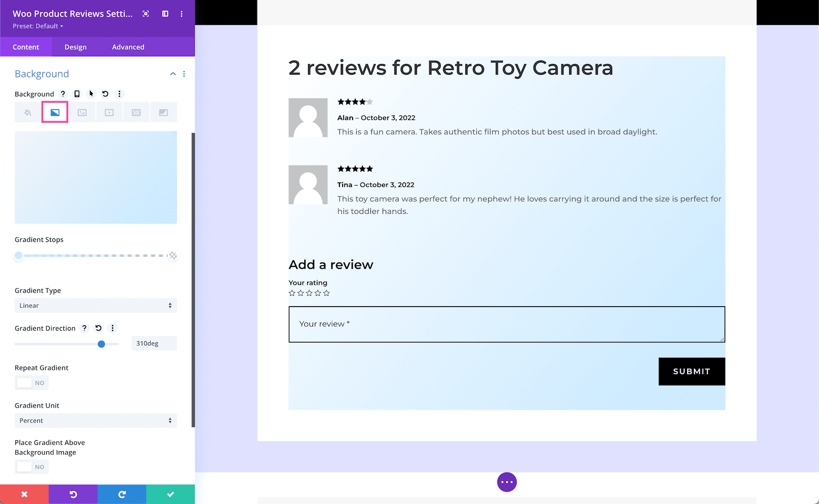Open the Gradient Unit dropdown
819x504 pixels.
[x=96, y=421]
